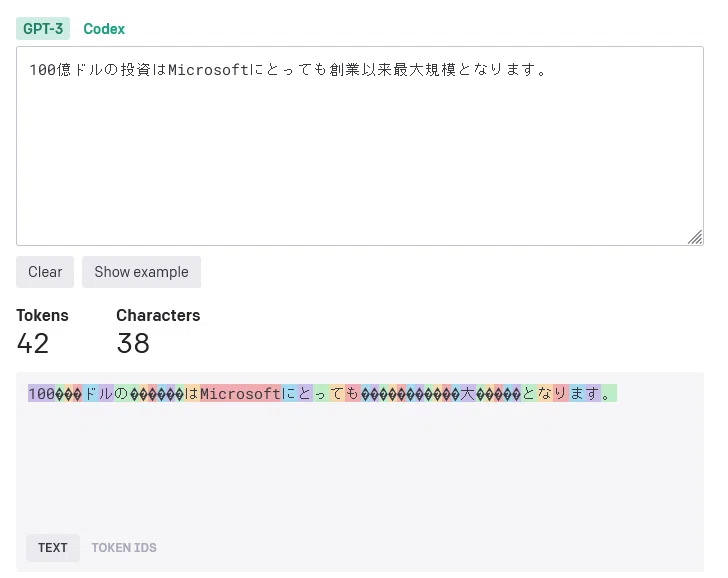728x578 pixels.
Task: Select the TOKEN IDS view toggle
Action: (124, 548)
